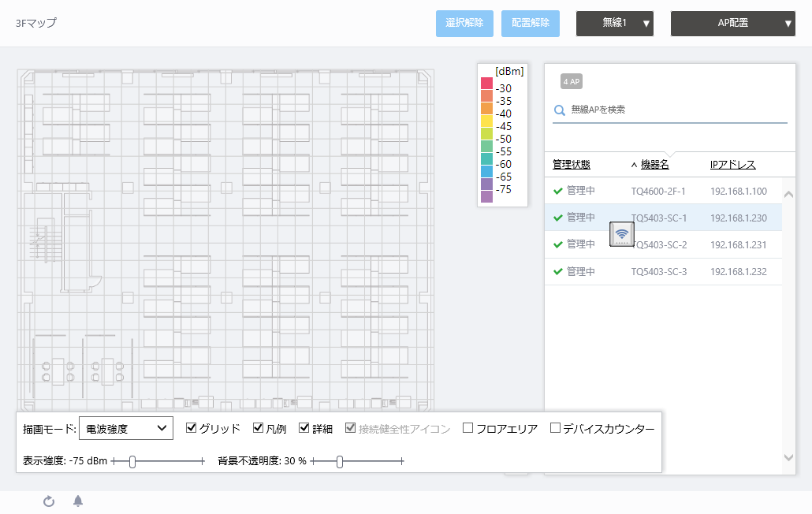812x514 pixels.
Task: Click IP address 192.168.1.230
Action: pos(739,218)
